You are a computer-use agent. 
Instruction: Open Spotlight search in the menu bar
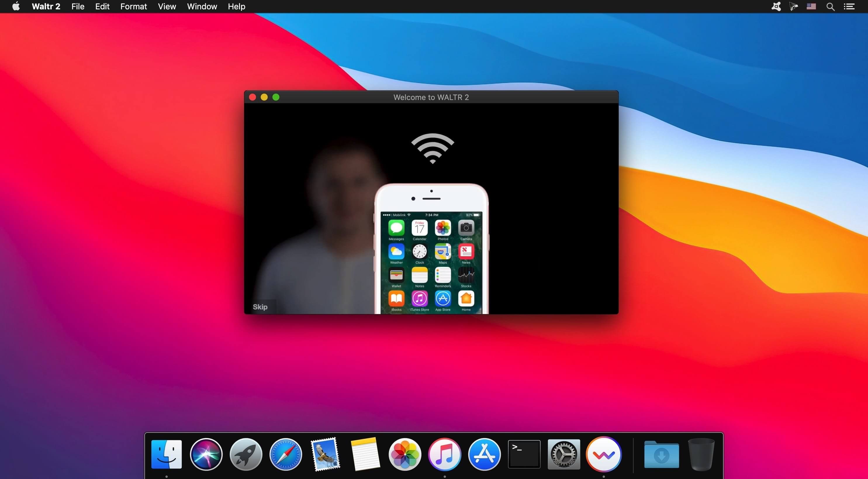(831, 7)
